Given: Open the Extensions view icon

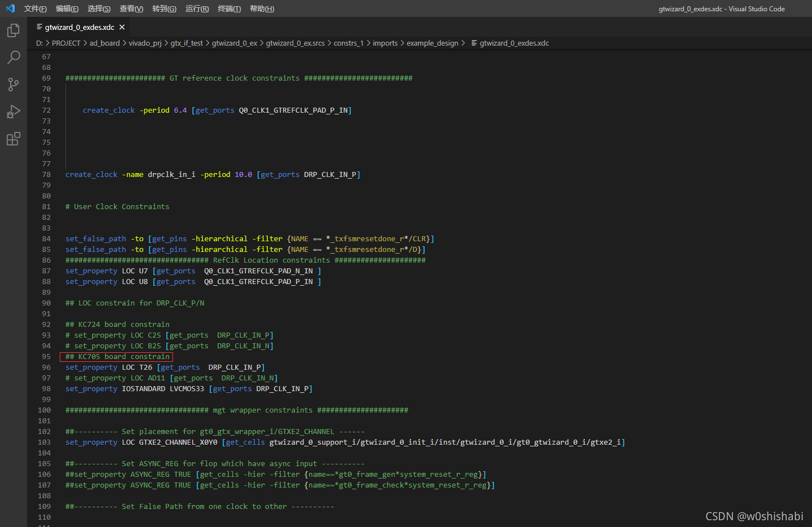Looking at the screenshot, I should [x=14, y=139].
